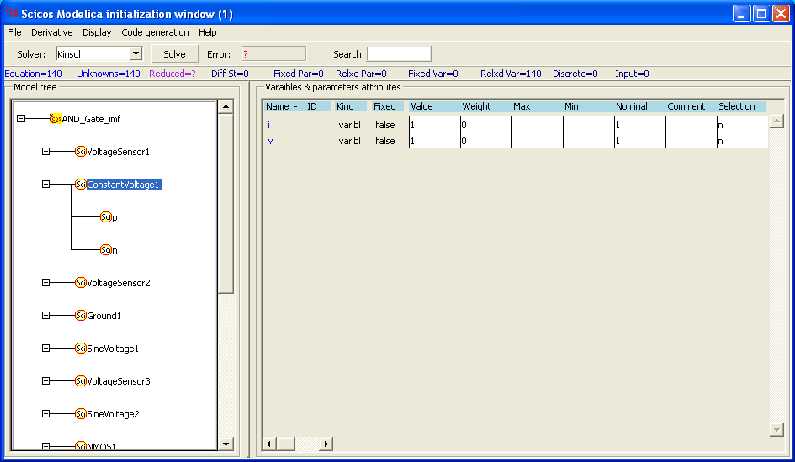Click the table horizontal scroll-left arrow

[269, 444]
